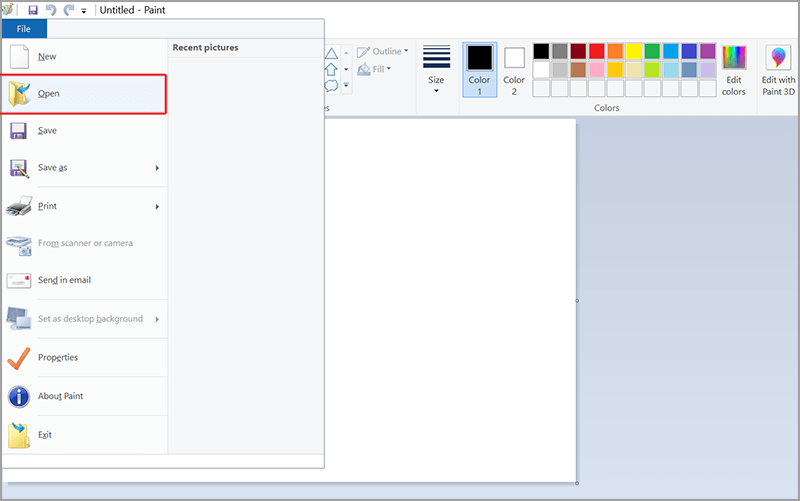Pick the pink color swatch
Viewport: 800px width, 501px height.
point(597,69)
